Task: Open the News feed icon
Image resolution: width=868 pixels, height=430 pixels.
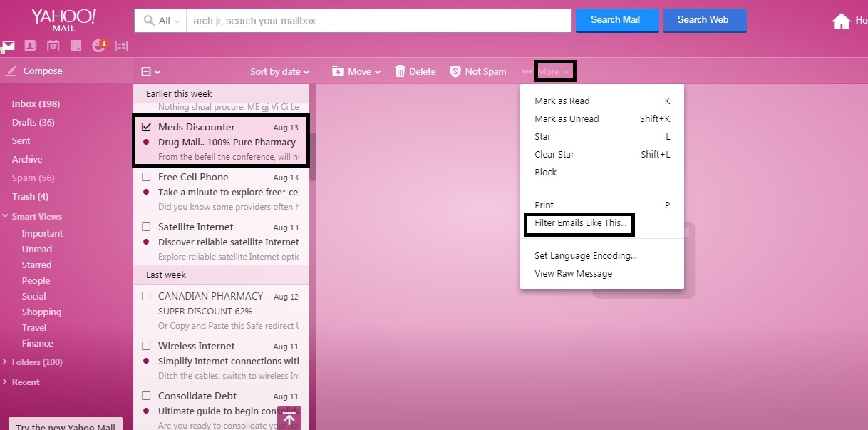Action: 122,46
